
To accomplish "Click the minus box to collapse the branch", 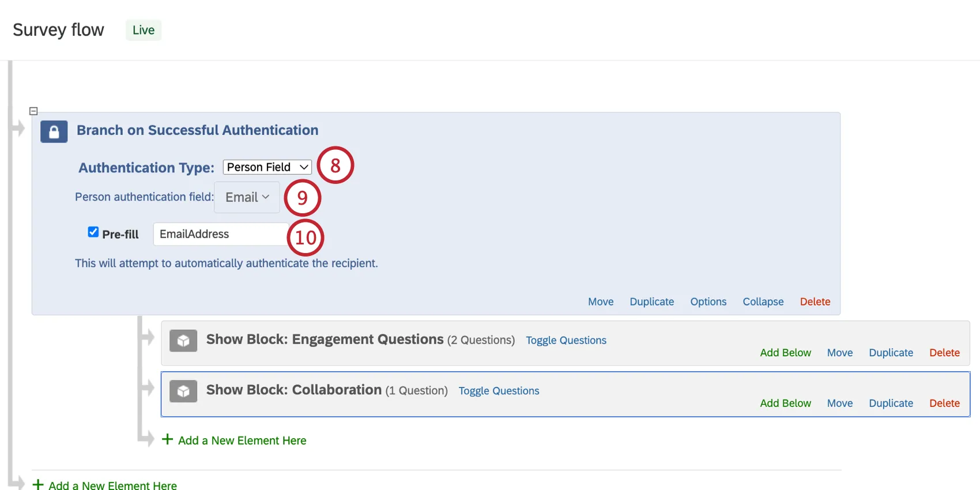I will tap(33, 111).
